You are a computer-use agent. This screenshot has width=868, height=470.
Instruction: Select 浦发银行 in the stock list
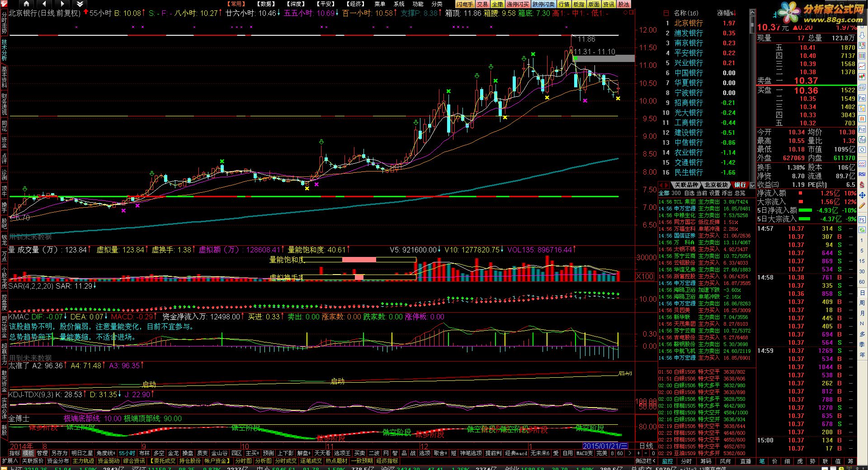point(689,33)
